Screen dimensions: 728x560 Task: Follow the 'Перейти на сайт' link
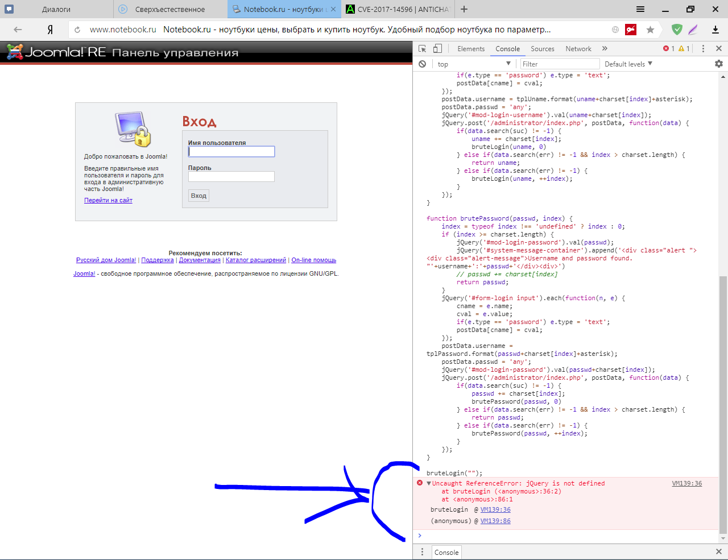pyautogui.click(x=108, y=200)
